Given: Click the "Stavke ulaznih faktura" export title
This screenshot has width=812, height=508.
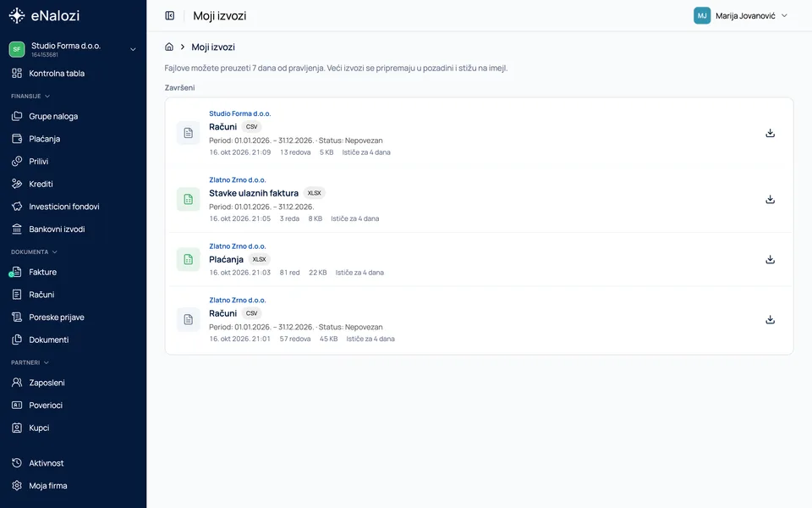Looking at the screenshot, I should (254, 193).
